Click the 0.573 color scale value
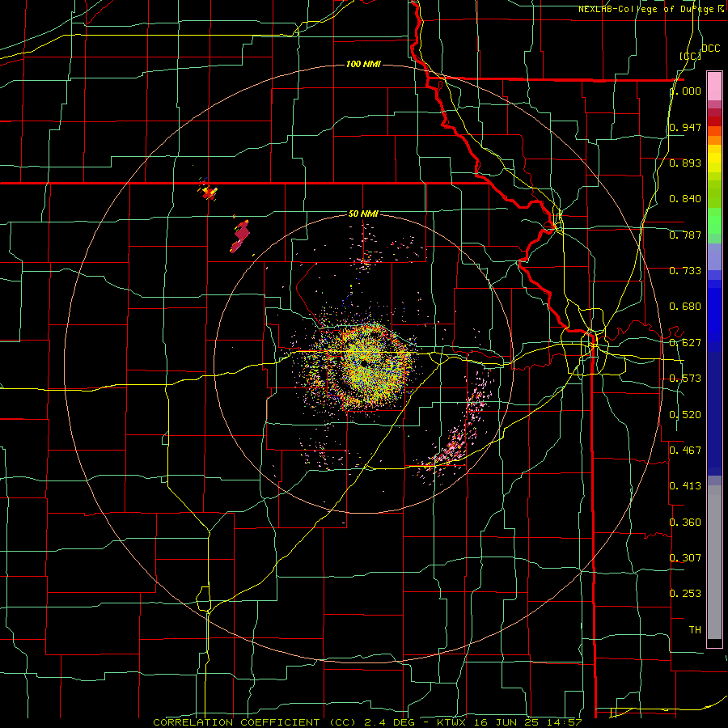 click(685, 378)
